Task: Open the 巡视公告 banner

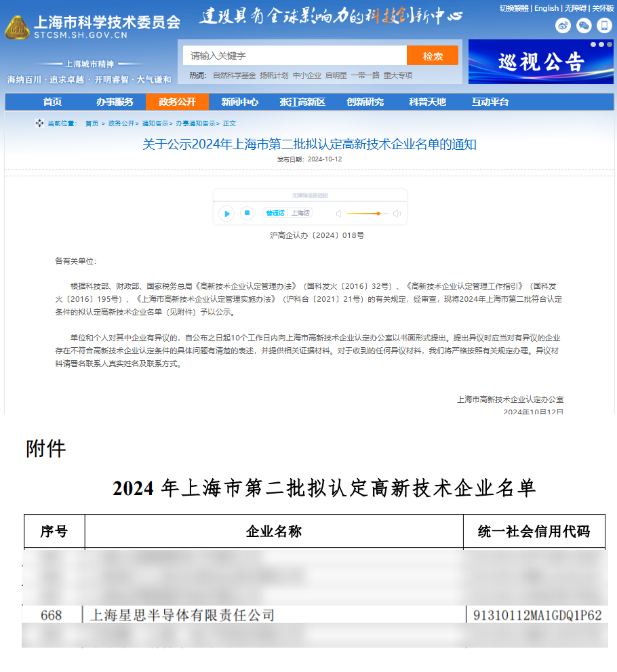Action: 540,62
